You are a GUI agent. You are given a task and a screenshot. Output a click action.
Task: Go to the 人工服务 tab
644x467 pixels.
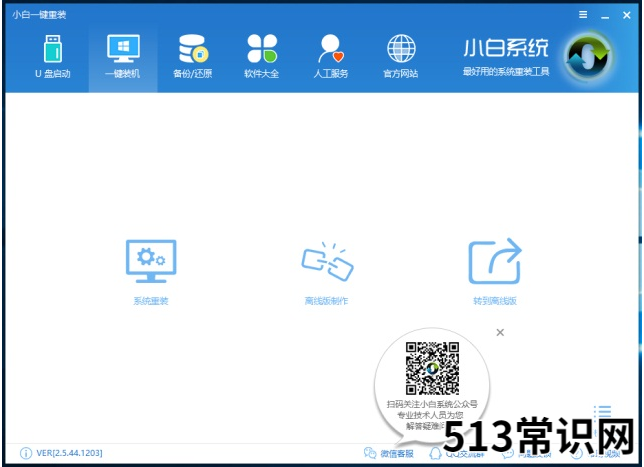click(331, 57)
